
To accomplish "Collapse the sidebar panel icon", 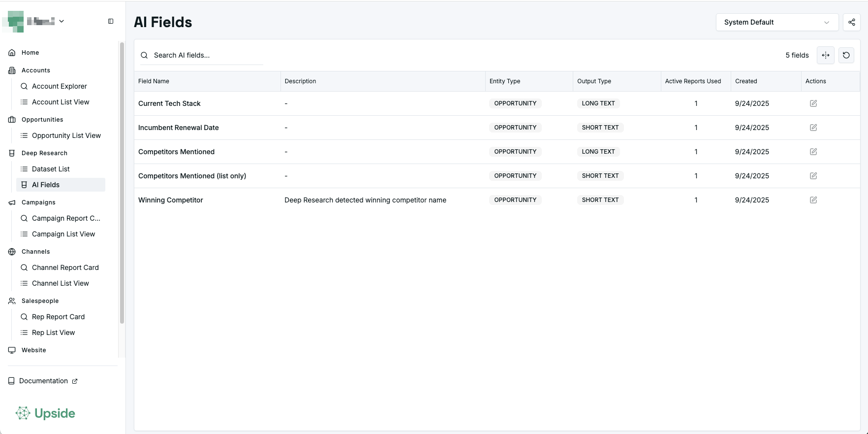I will click(111, 21).
